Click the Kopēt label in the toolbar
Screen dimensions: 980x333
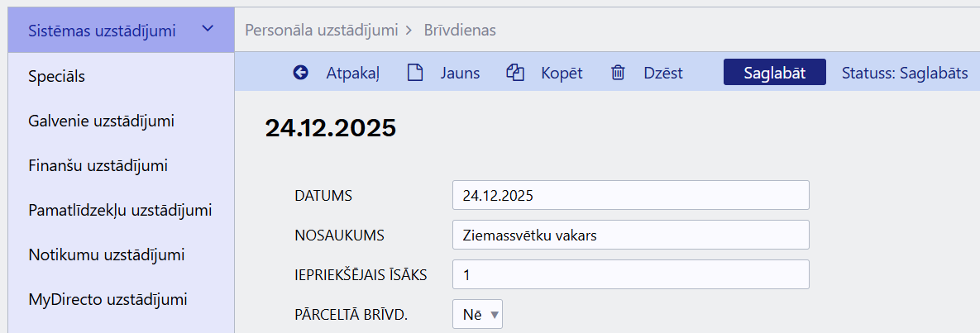click(562, 74)
